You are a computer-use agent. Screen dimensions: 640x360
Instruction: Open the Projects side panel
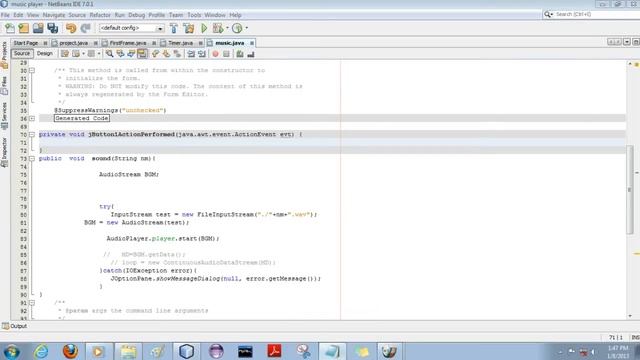[4, 55]
